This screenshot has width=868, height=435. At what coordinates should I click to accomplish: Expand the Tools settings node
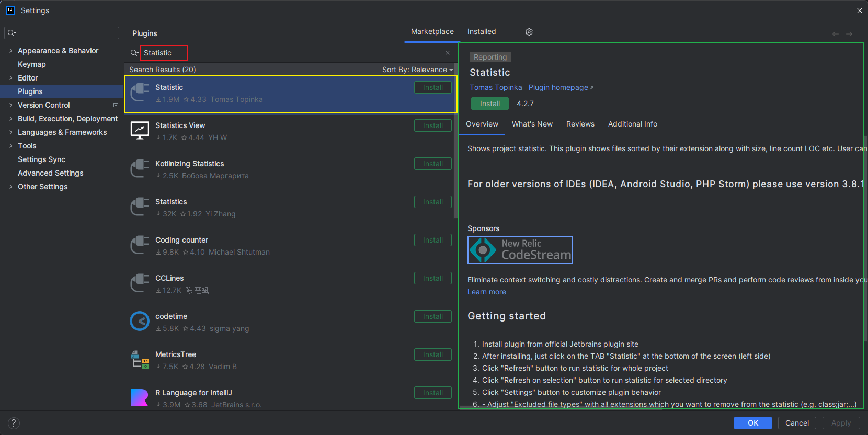tap(10, 146)
